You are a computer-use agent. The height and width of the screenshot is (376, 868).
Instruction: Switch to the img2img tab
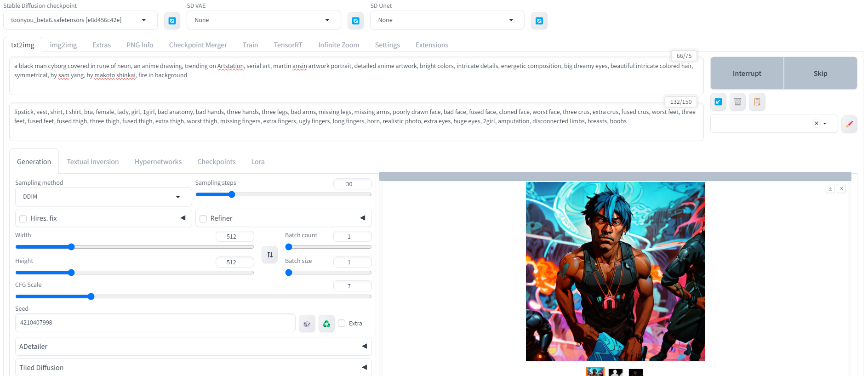63,45
